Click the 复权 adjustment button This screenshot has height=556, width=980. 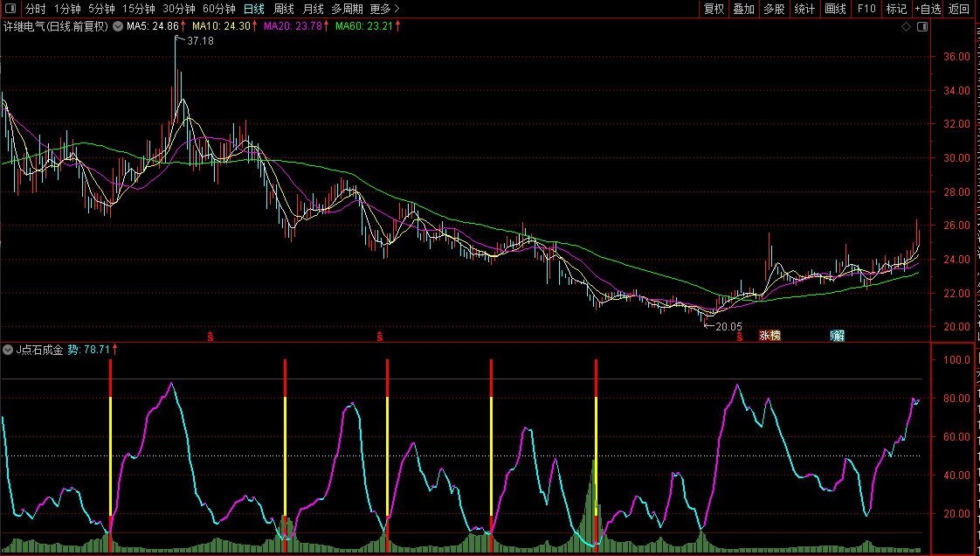point(714,9)
